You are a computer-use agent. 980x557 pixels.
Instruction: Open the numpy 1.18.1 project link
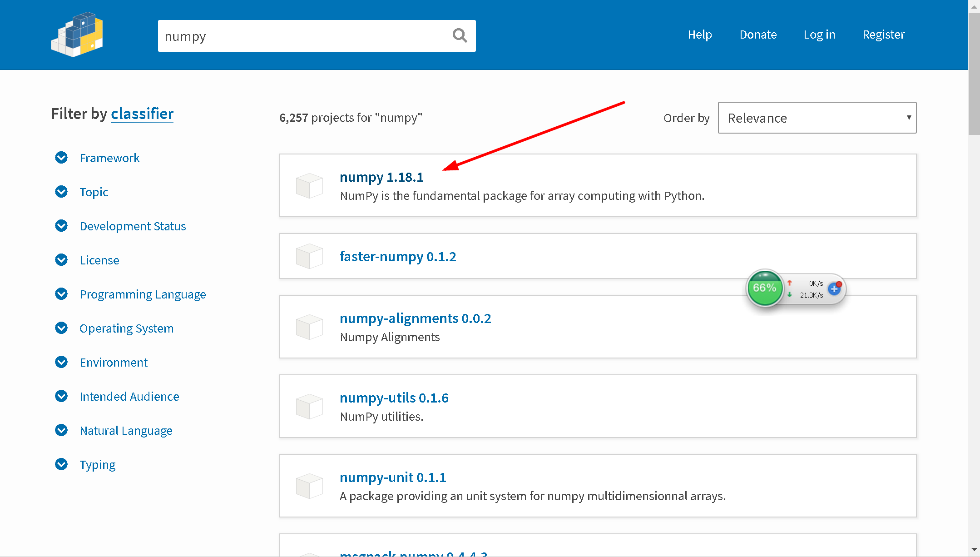[381, 177]
